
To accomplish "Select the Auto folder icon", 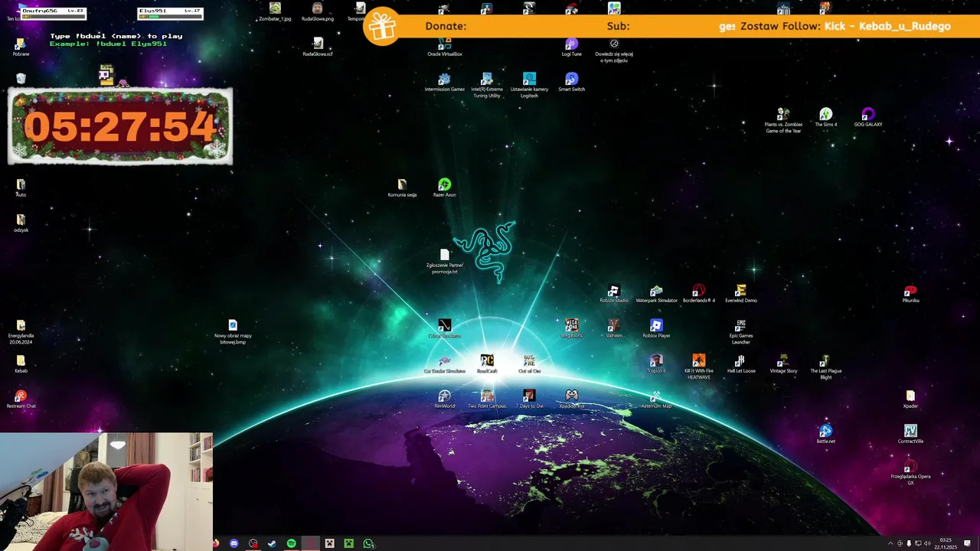I will (x=21, y=188).
